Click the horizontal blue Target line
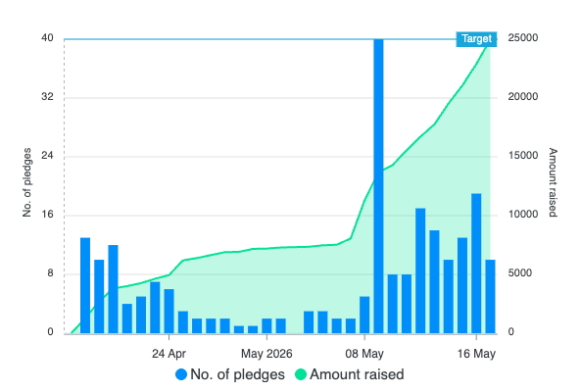580x392 pixels. point(260,39)
